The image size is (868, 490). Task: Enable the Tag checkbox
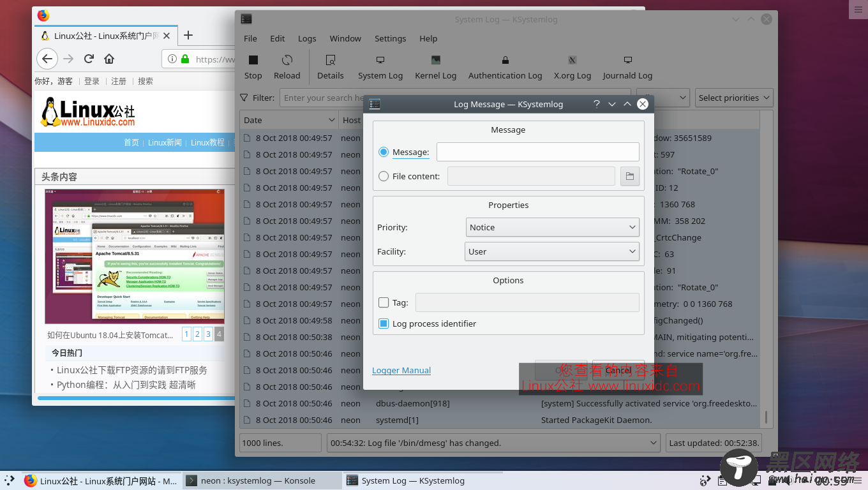click(384, 302)
